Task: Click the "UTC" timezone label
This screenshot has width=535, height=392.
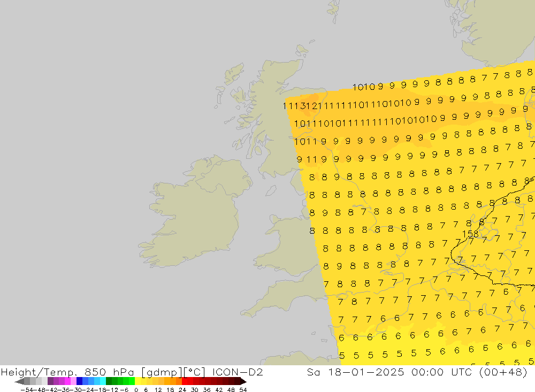Action: pos(461,372)
